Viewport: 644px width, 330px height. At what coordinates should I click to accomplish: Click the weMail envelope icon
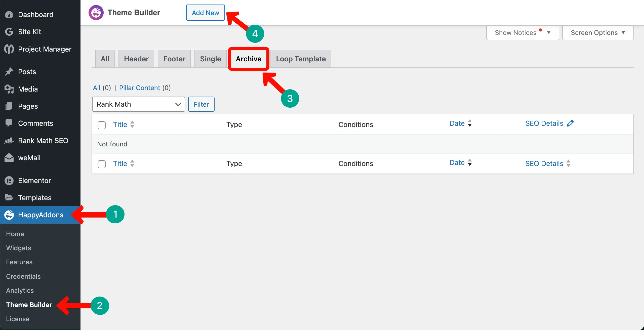click(x=9, y=158)
